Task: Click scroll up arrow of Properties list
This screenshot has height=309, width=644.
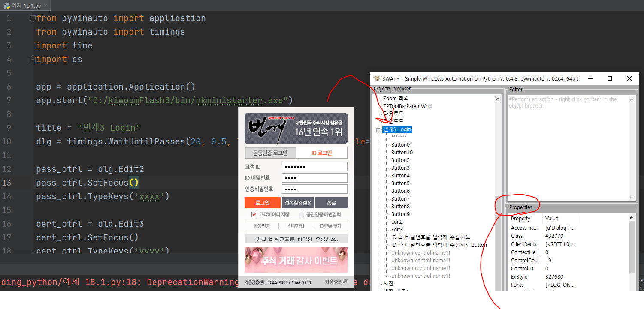Action: [632, 218]
